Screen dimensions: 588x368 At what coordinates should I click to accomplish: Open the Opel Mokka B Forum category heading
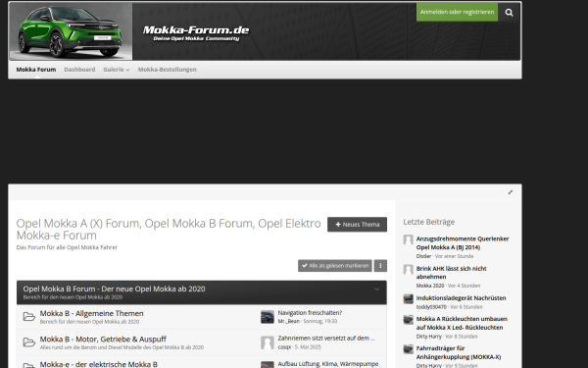(114, 289)
